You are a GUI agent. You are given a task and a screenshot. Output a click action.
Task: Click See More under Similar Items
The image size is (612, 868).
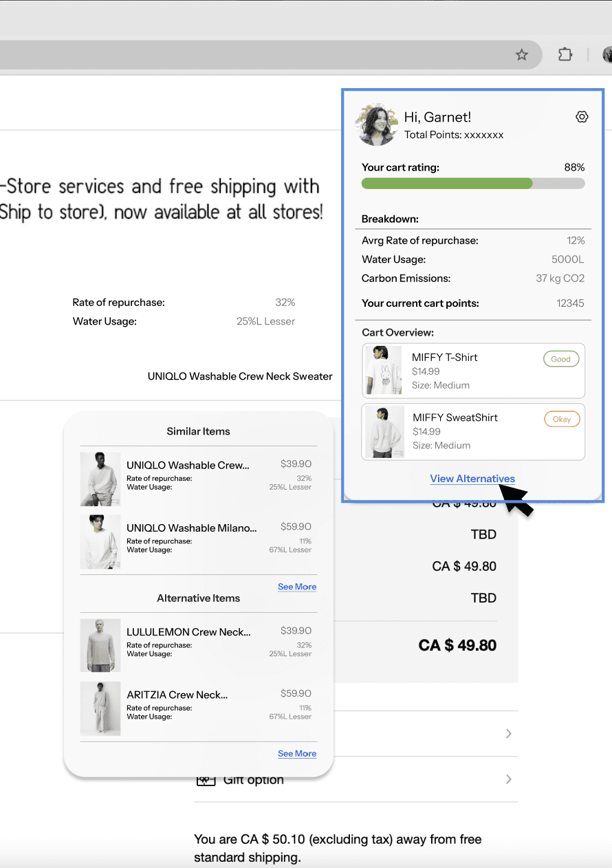pyautogui.click(x=297, y=587)
